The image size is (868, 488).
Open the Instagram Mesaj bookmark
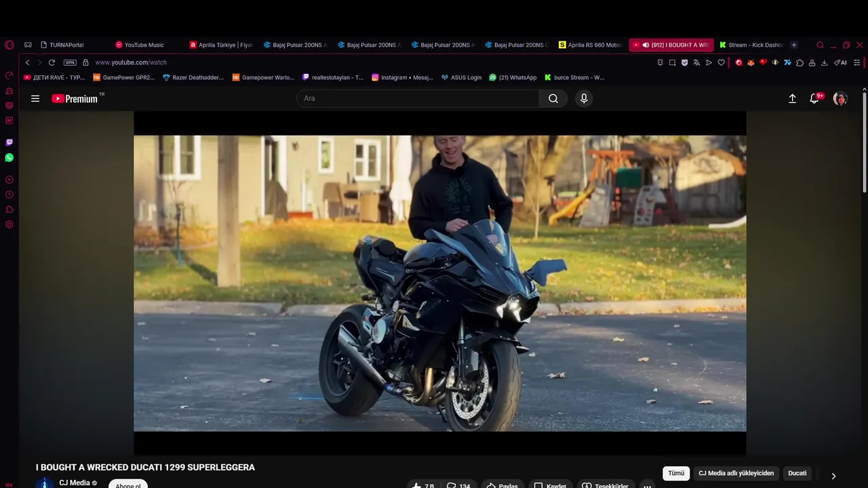point(402,77)
